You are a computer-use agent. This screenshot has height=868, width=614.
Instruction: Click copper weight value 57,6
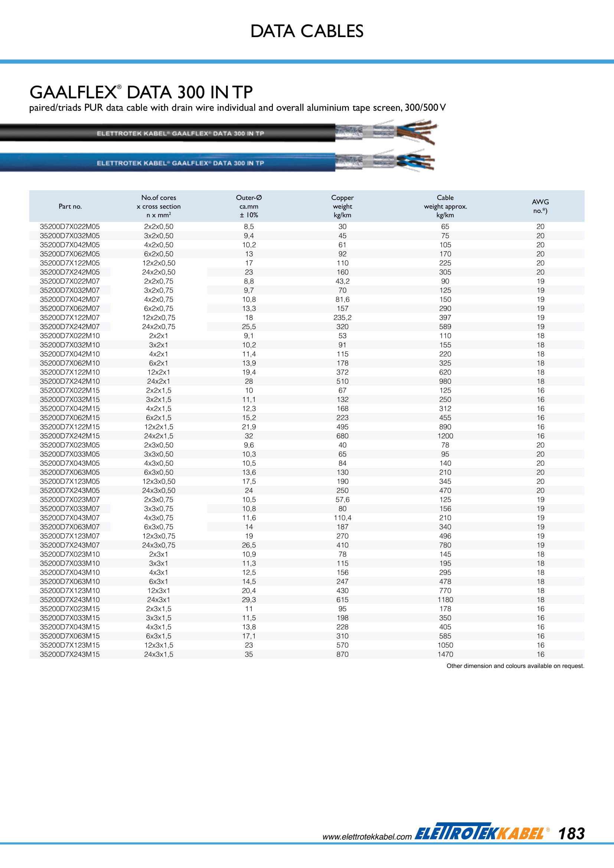pyautogui.click(x=343, y=499)
